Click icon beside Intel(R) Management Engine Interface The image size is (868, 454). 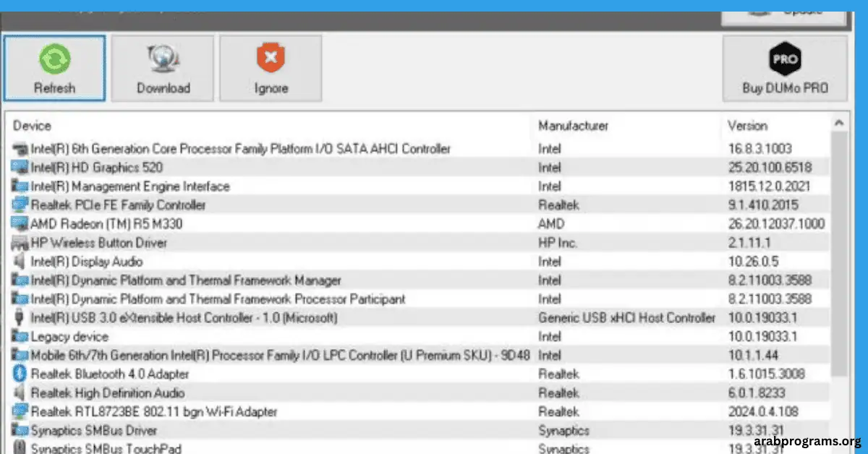pyautogui.click(x=20, y=187)
